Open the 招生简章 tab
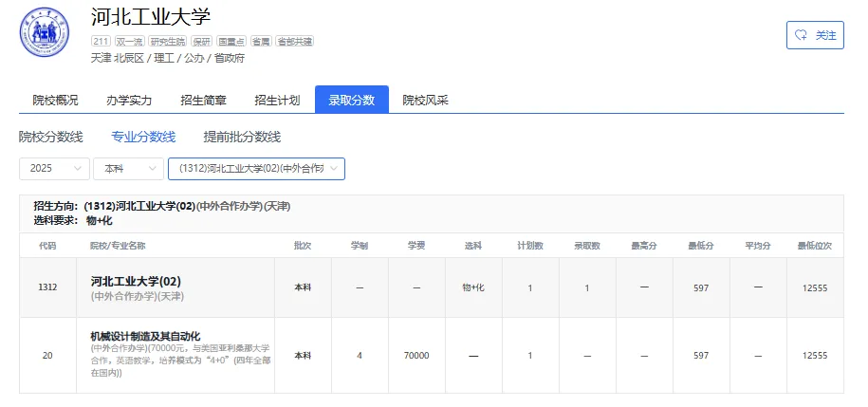 [203, 101]
